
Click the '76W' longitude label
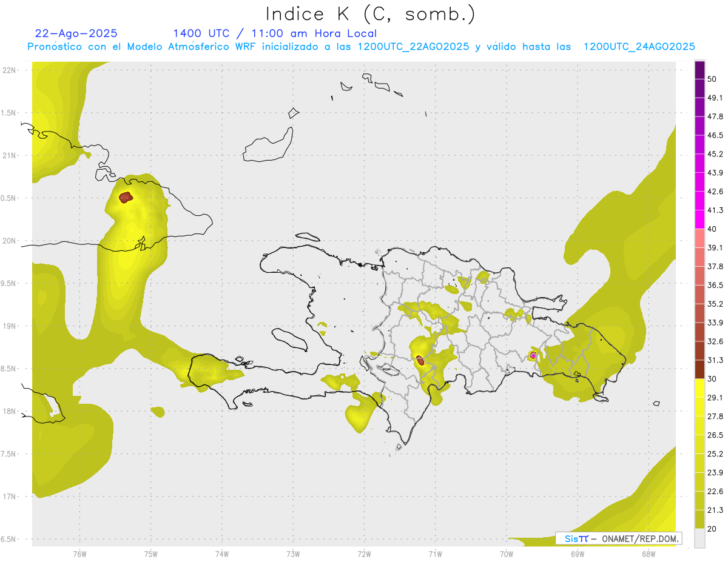(79, 554)
